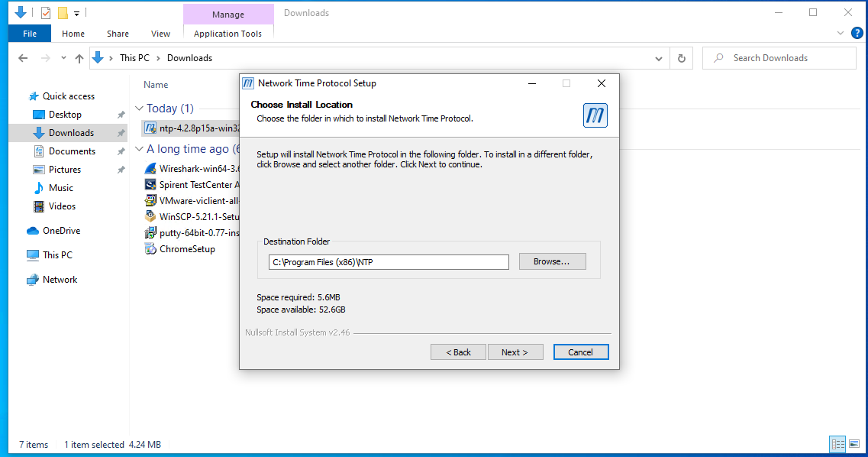Select the putty-64bit-0.77 installer file

pyautogui.click(x=192, y=233)
